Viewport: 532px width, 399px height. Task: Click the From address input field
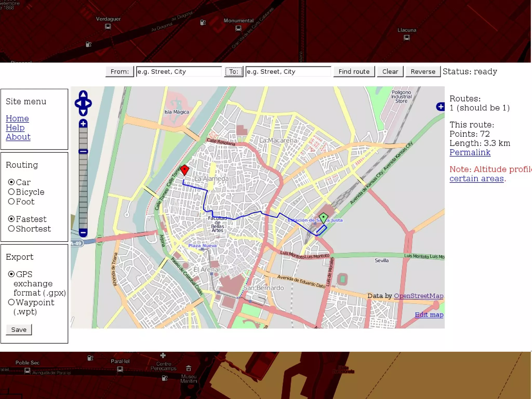click(179, 71)
